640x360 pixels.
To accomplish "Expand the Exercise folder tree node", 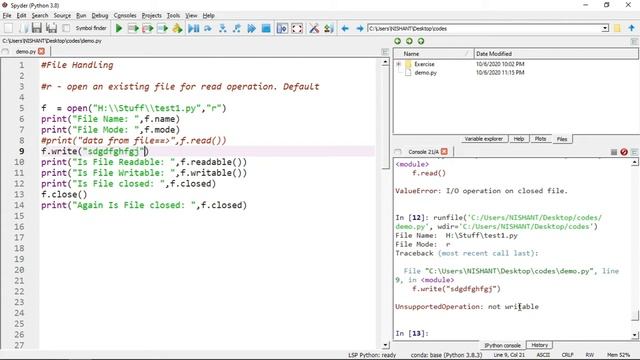I will pyautogui.click(x=398, y=64).
